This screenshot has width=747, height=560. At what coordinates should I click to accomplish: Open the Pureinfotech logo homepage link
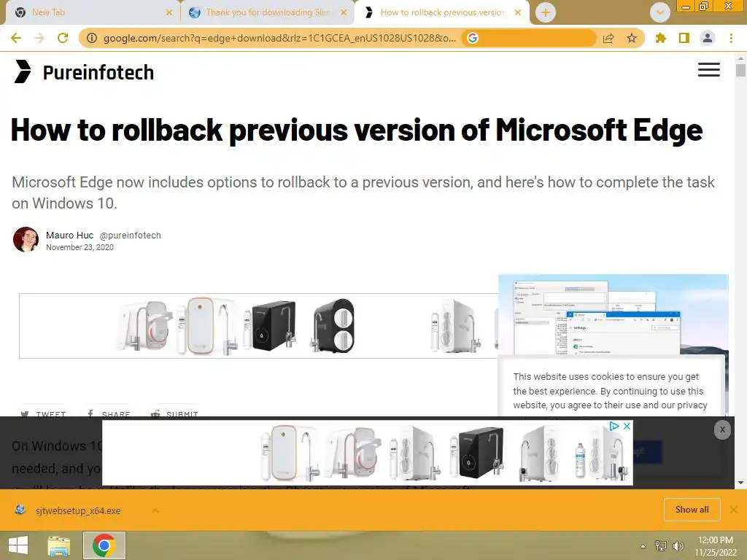84,72
